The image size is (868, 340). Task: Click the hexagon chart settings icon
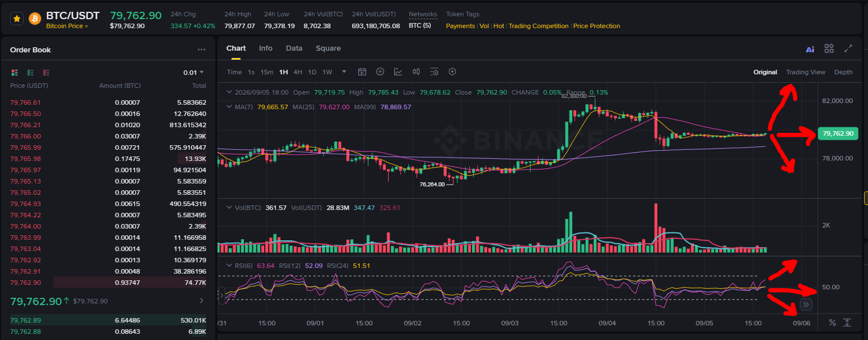pyautogui.click(x=452, y=71)
